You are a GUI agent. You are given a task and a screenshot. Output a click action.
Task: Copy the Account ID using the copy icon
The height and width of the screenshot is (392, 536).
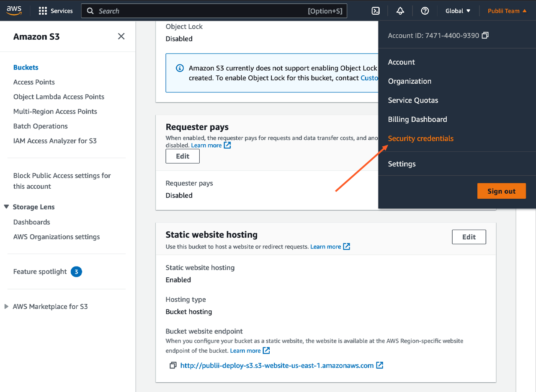[485, 36]
